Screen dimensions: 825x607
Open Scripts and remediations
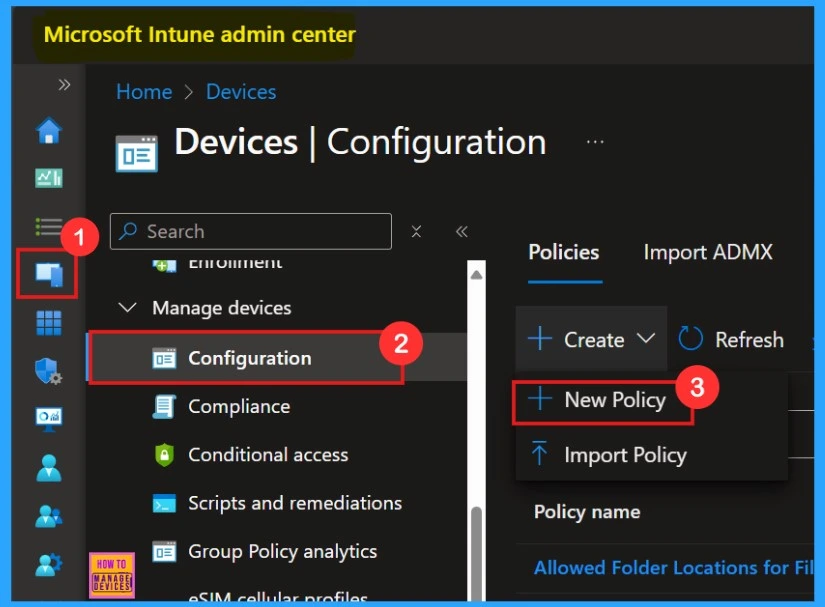coord(295,503)
